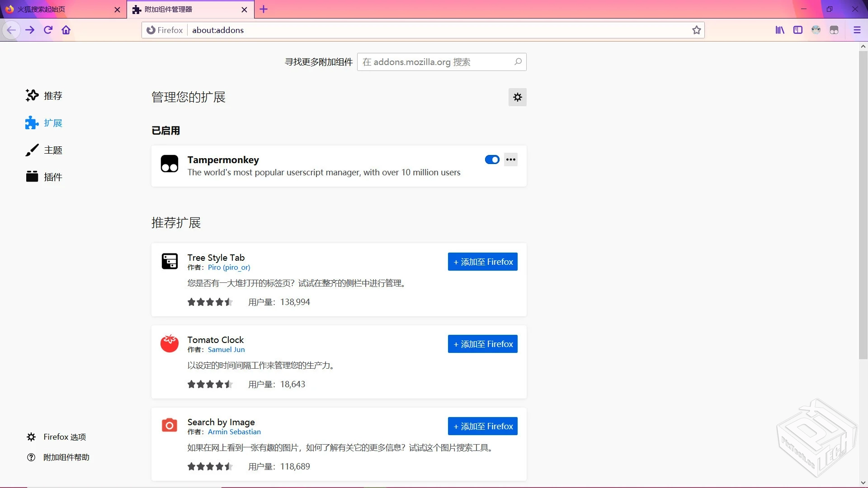The height and width of the screenshot is (488, 868).
Task: Open the Tampermonkey more options menu
Action: coord(511,160)
